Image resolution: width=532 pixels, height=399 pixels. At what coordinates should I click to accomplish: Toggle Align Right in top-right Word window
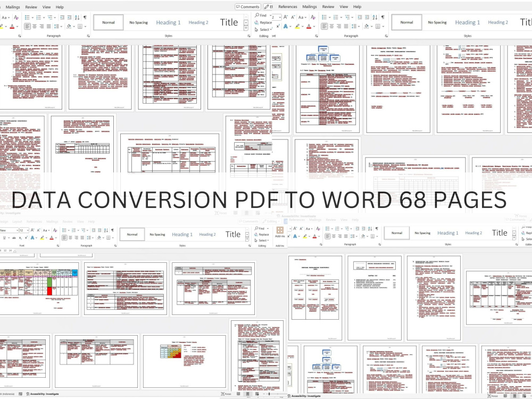(338, 27)
